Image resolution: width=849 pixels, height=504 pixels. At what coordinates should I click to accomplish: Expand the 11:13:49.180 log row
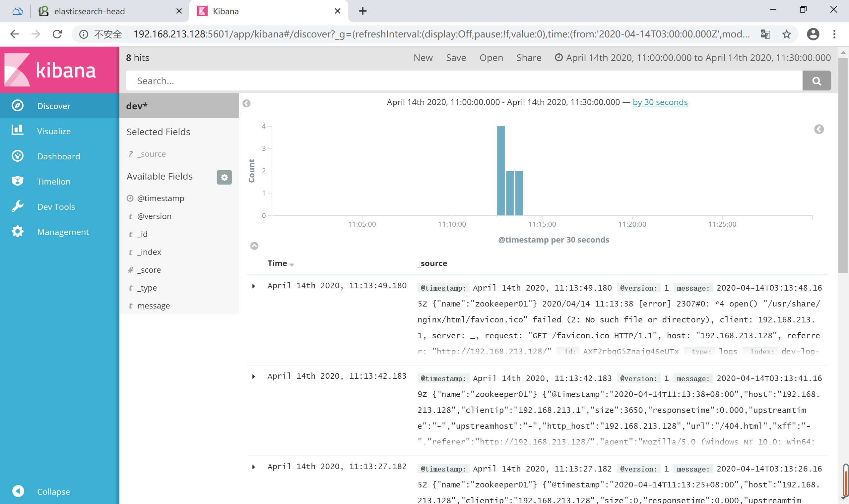point(254,286)
